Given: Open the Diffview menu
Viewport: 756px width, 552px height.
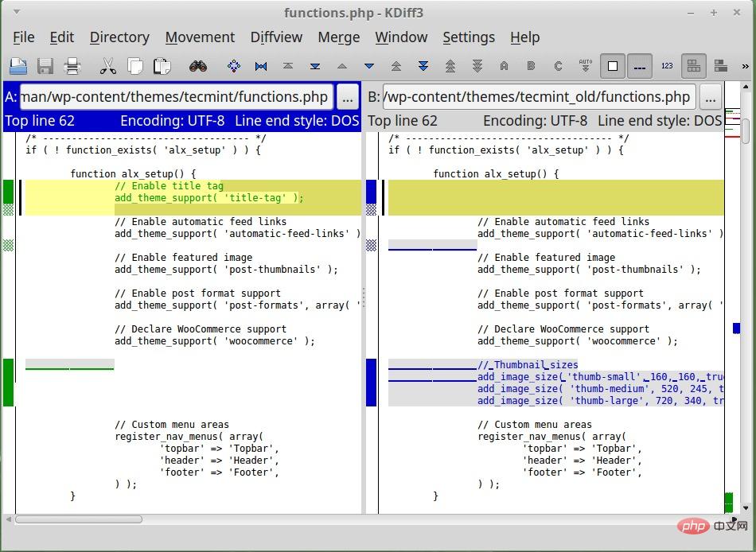Looking at the screenshot, I should click(x=276, y=37).
